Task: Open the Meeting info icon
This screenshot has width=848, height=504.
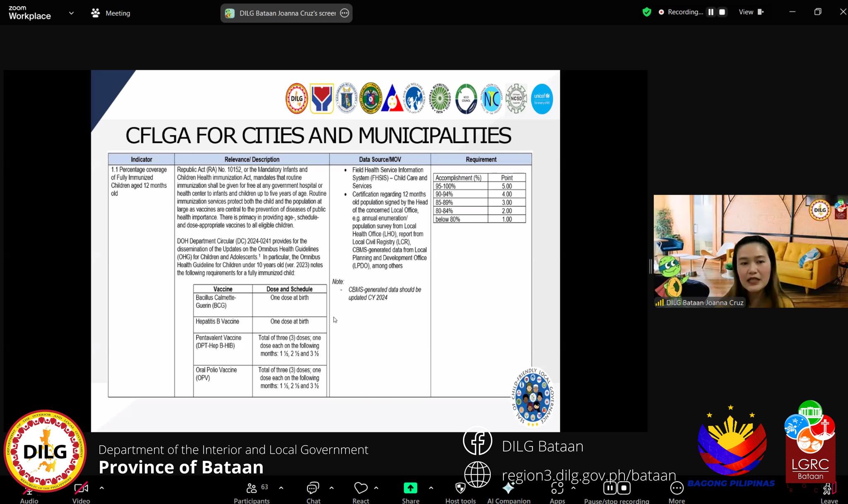Action: 96,13
